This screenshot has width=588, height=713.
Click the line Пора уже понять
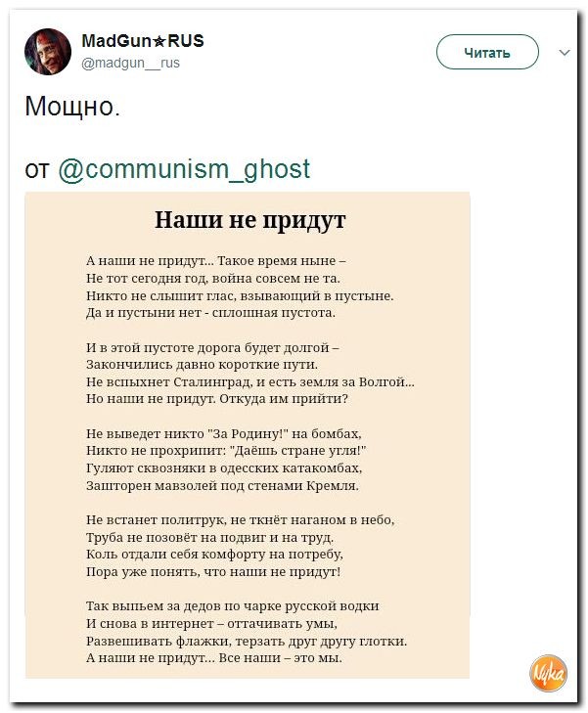pyautogui.click(x=213, y=571)
